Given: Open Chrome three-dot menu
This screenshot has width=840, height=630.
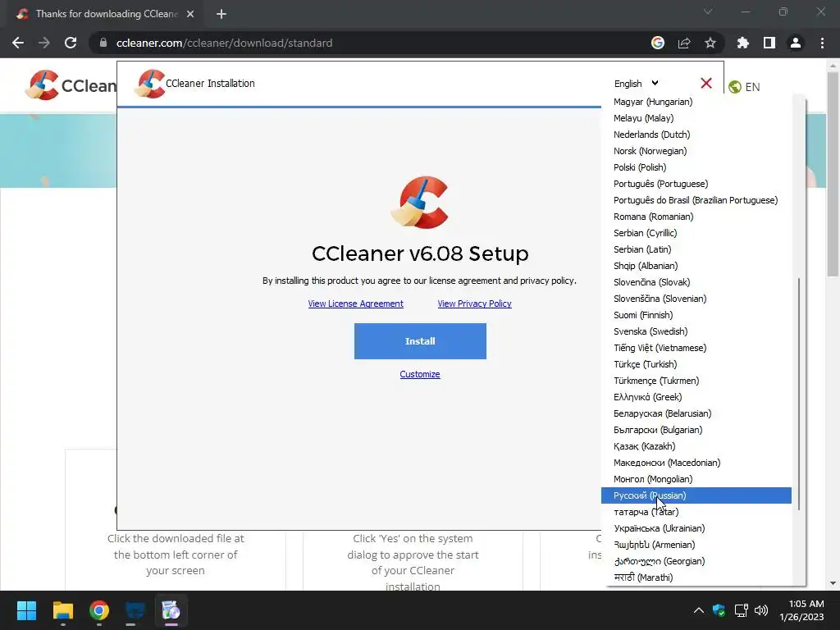Looking at the screenshot, I should click(x=822, y=43).
